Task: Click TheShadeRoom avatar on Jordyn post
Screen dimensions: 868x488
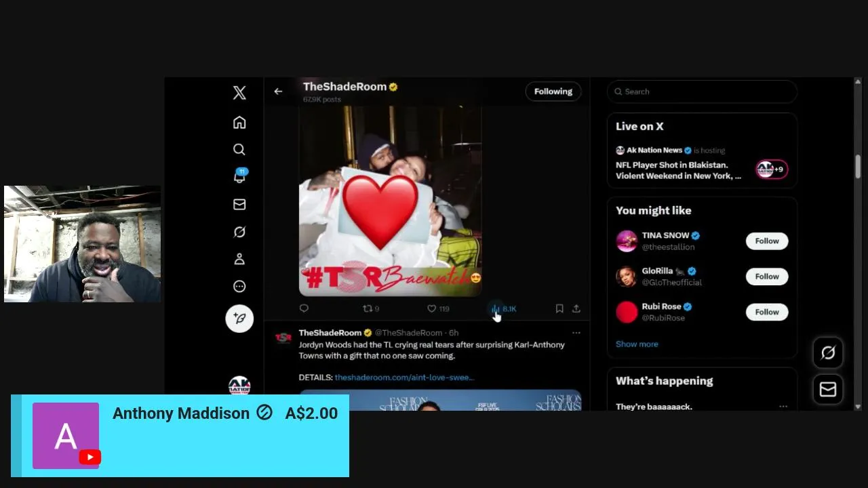Action: click(x=283, y=338)
